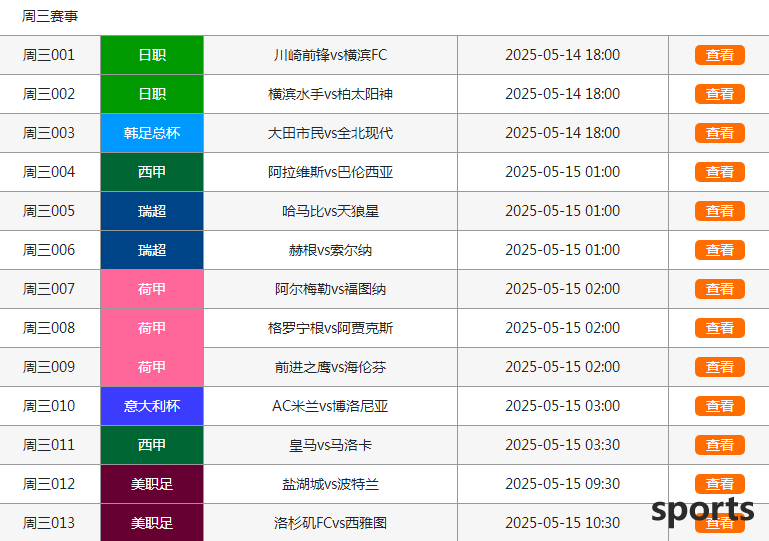Image resolution: width=769 pixels, height=541 pixels.
Task: Click 查看 for 皇马vs马洛卡
Action: [x=719, y=445]
